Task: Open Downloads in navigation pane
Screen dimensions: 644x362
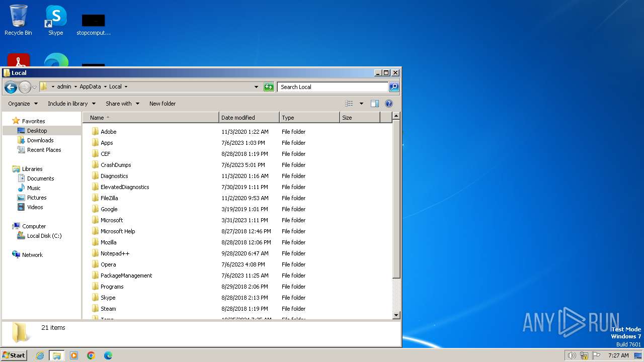Action: pos(40,140)
